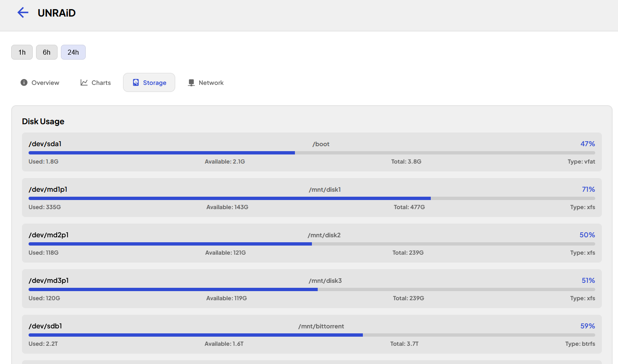This screenshot has height=364, width=618.
Task: Click the /mnt/disk2 mount point
Action: [x=324, y=235]
